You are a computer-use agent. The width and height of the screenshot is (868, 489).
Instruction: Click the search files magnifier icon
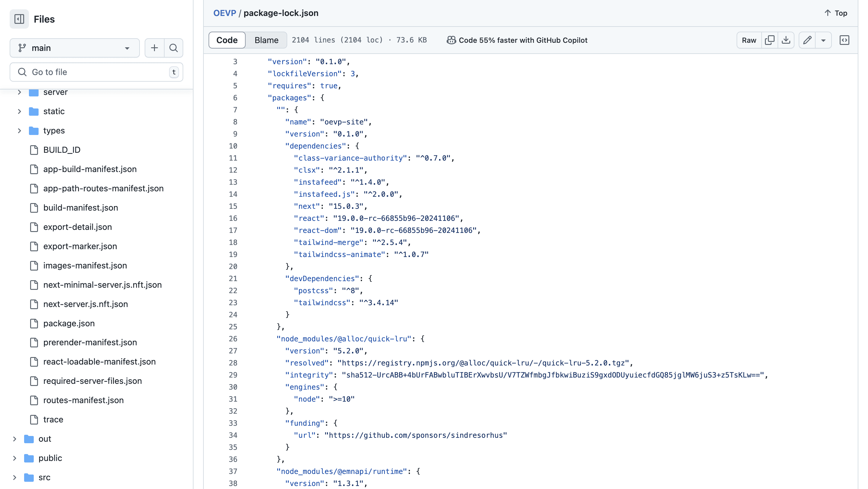174,48
